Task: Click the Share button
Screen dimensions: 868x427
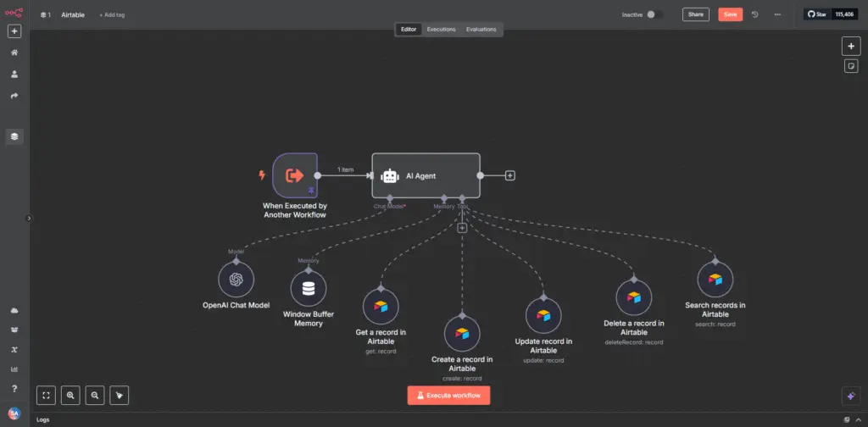Action: [x=695, y=14]
